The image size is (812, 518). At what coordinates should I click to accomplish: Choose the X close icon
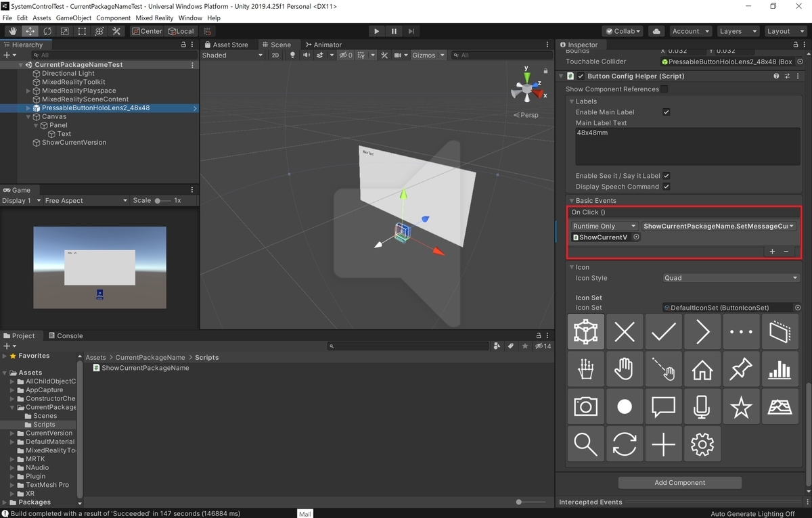(625, 331)
